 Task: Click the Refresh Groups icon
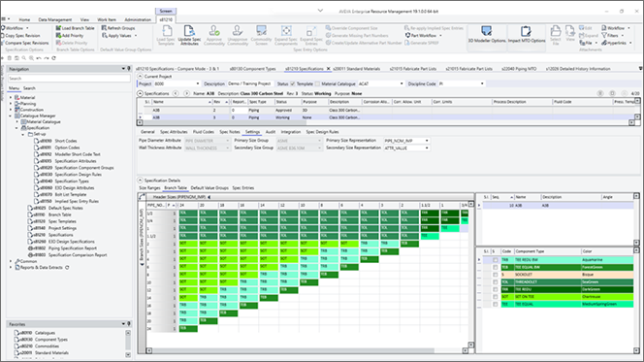click(x=104, y=28)
